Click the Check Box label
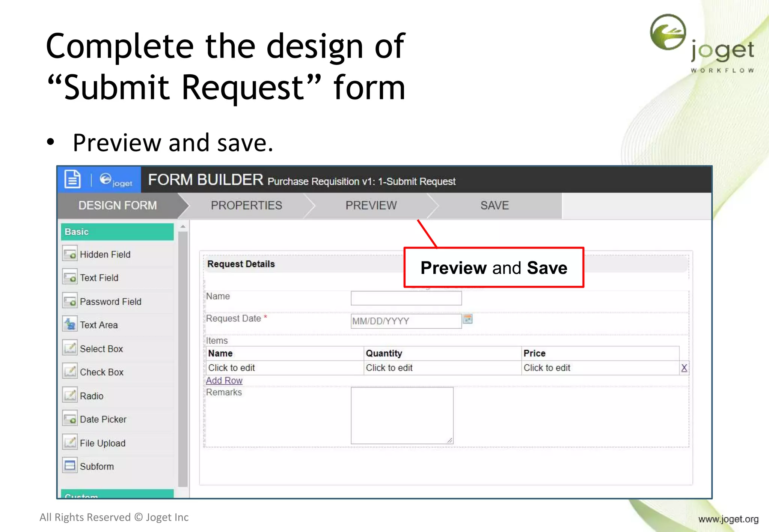 coord(102,372)
